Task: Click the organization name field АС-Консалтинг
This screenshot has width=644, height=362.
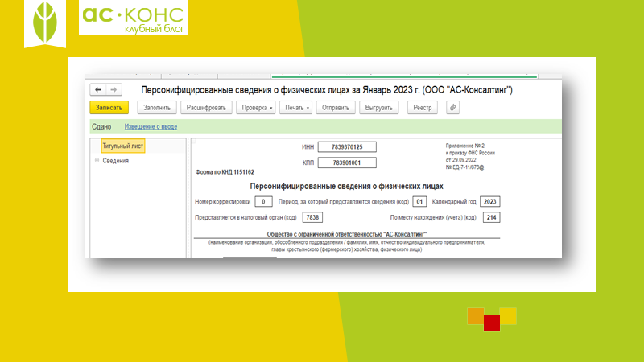Action: click(x=347, y=234)
